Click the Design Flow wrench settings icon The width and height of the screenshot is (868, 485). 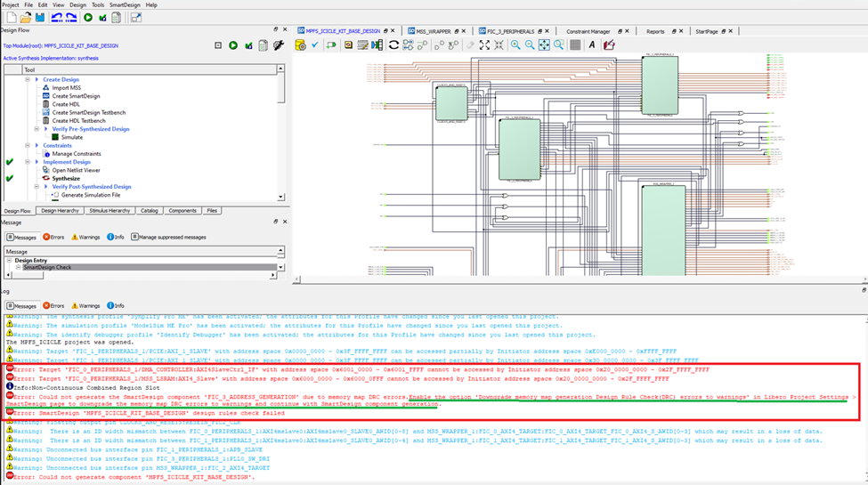279,44
